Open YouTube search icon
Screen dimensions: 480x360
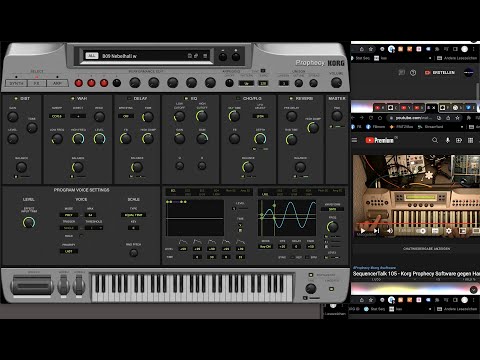tap(435, 140)
